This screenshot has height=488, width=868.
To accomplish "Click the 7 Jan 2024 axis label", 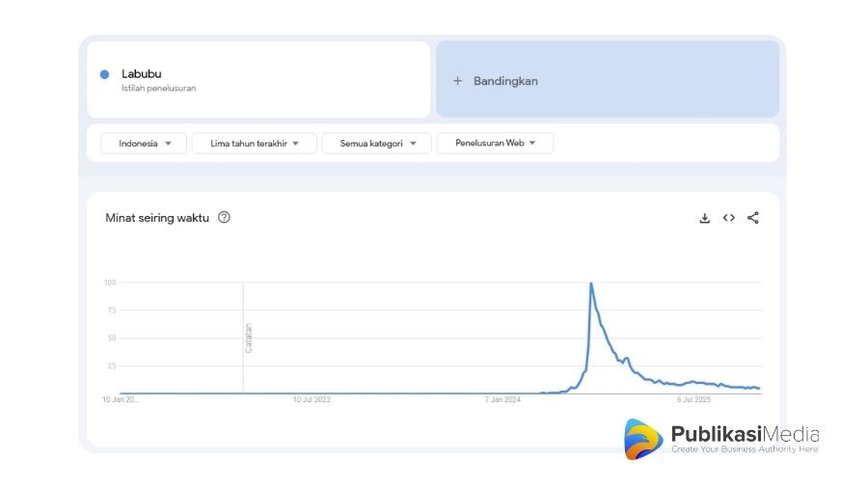I will tap(502, 399).
